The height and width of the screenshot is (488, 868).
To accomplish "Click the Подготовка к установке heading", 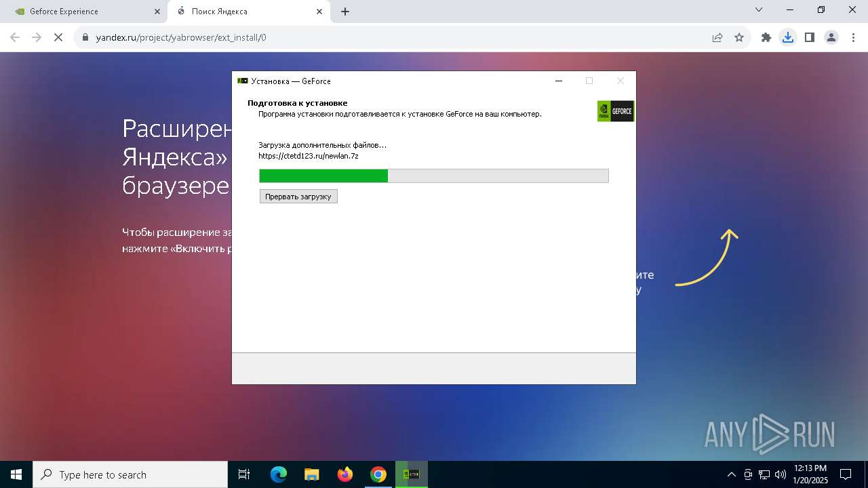I will [x=298, y=103].
